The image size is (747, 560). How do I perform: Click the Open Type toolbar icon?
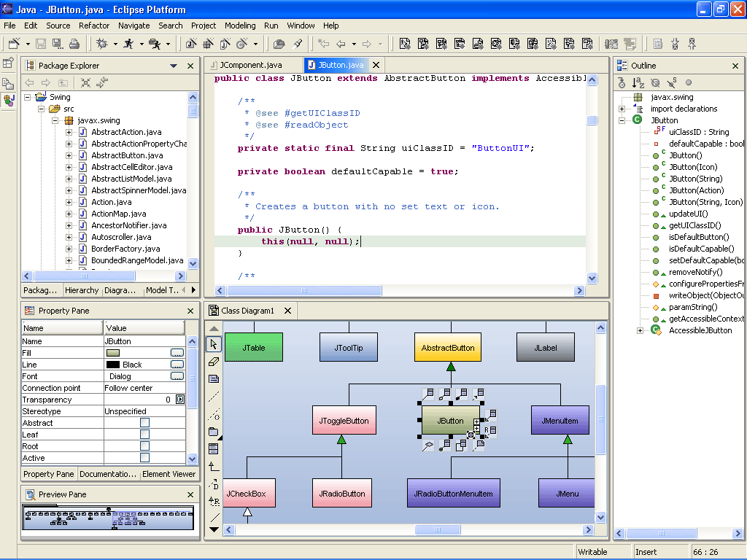279,44
